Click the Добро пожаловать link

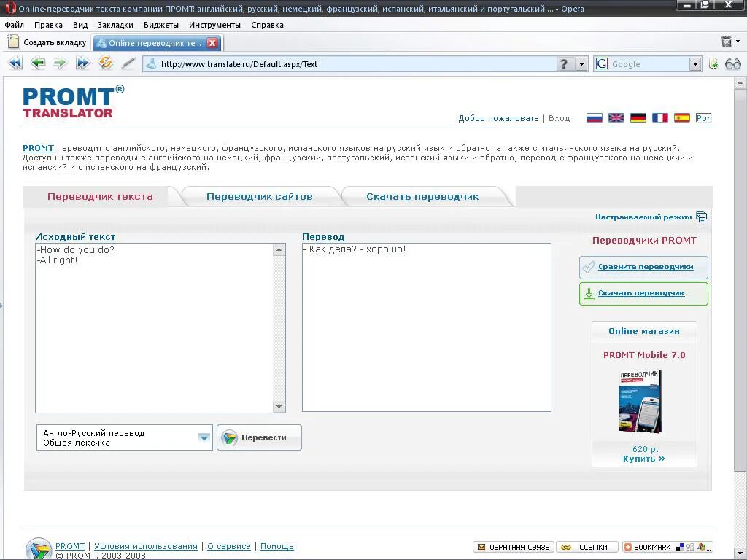pyautogui.click(x=498, y=118)
